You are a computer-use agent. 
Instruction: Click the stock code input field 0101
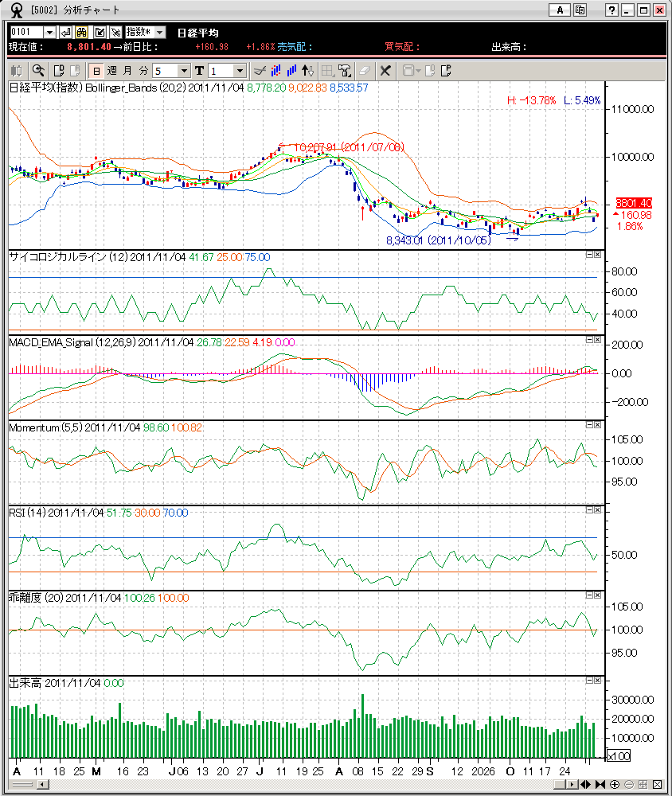[x=26, y=32]
